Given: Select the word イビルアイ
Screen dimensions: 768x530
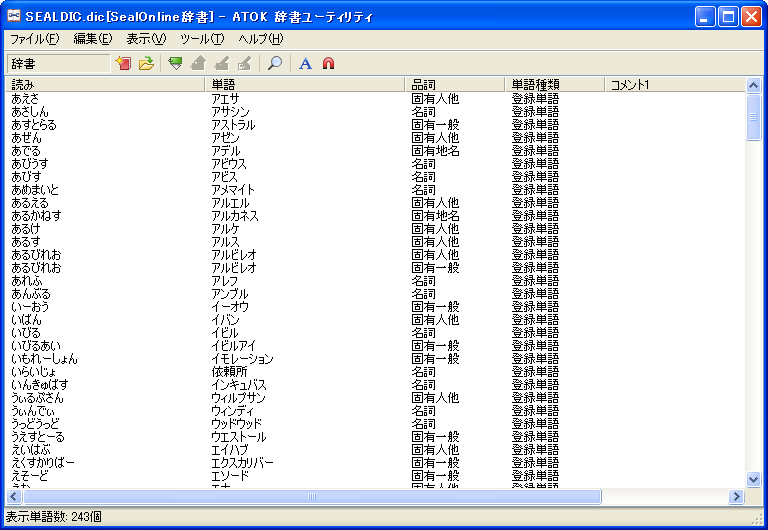Looking at the screenshot, I should coord(234,345).
